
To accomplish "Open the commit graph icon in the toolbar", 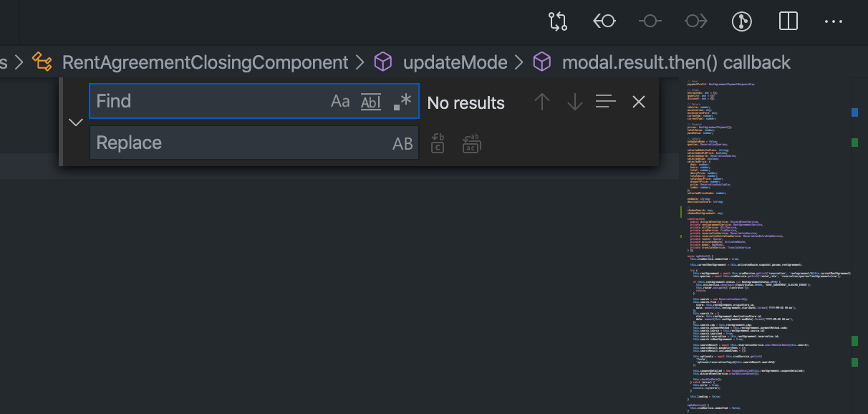I will tap(742, 21).
